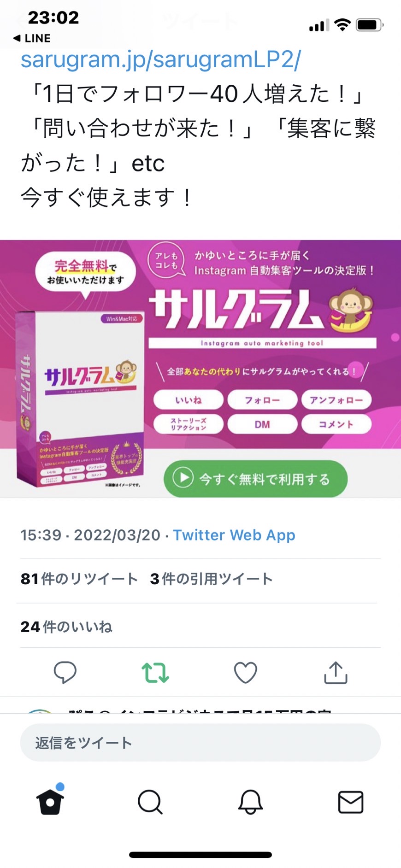Open direct messages envelope icon
Image resolution: width=401 pixels, height=868 pixels.
351,802
